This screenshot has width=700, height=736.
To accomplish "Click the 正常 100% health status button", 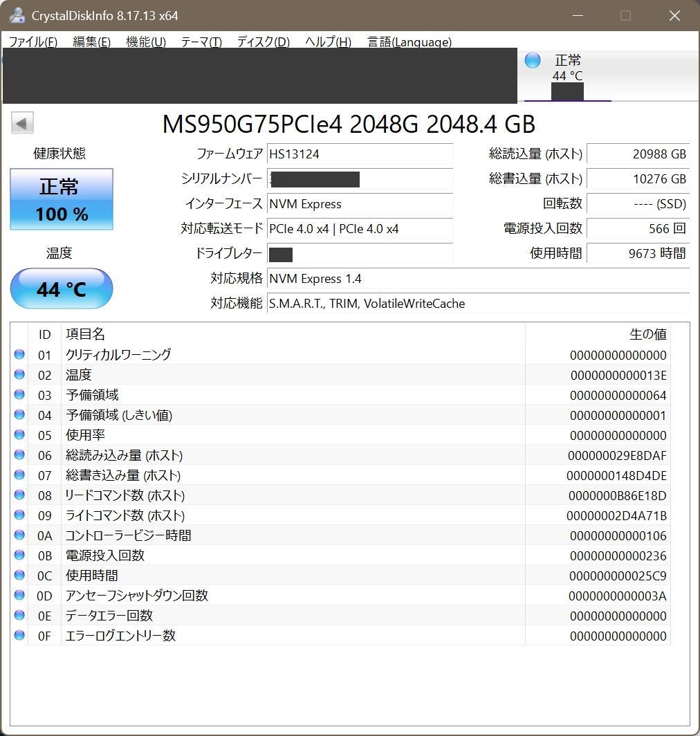I will pyautogui.click(x=61, y=199).
